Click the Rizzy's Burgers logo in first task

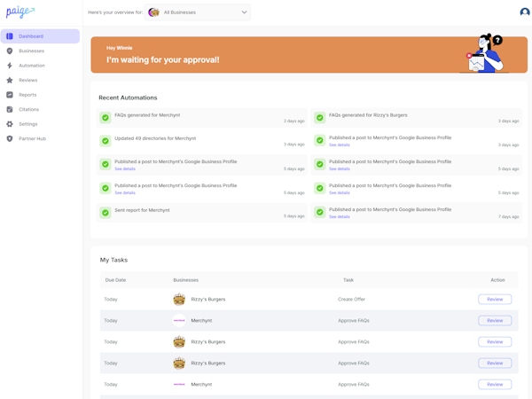pos(179,300)
